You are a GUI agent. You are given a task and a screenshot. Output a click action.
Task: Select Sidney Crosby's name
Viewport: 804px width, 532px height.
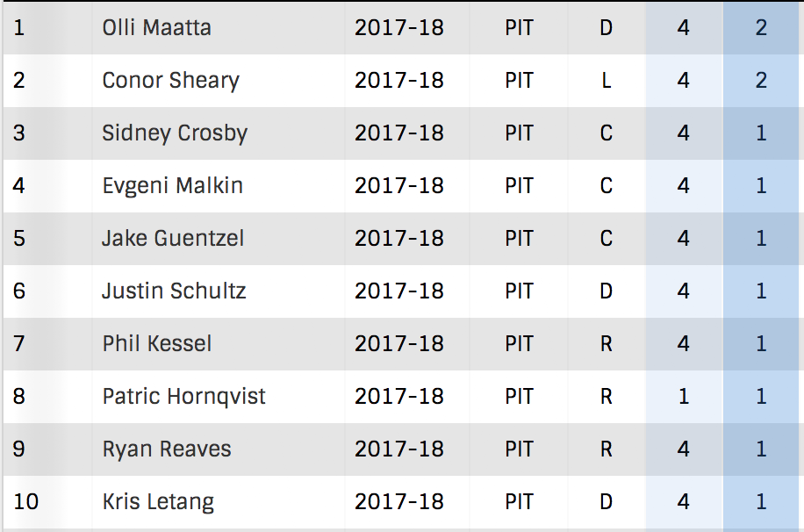pos(175,133)
